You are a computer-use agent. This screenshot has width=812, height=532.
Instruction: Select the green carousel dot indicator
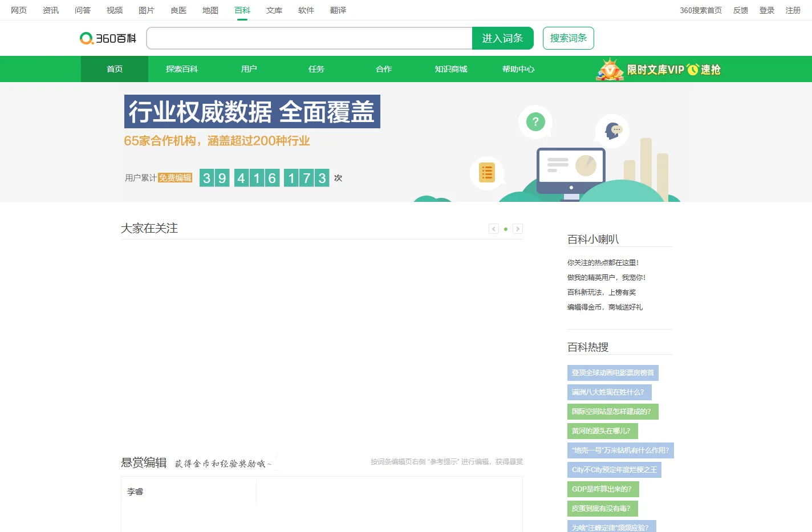coord(506,229)
